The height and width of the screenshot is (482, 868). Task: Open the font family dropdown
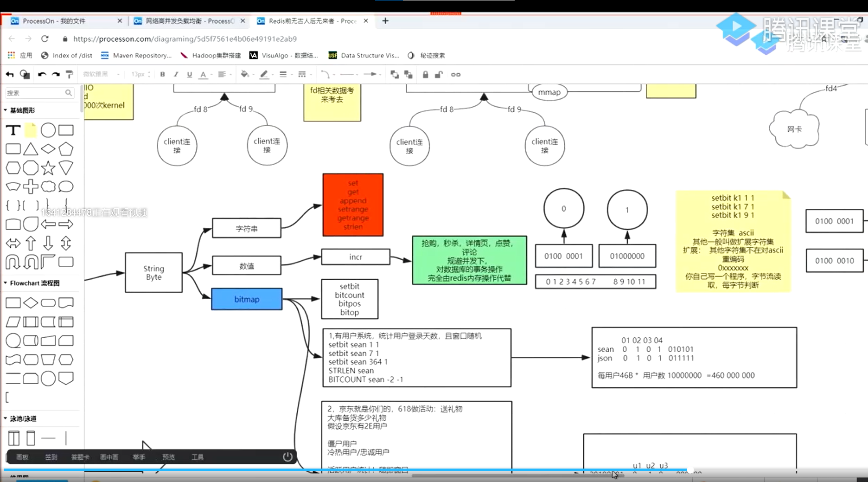point(101,74)
